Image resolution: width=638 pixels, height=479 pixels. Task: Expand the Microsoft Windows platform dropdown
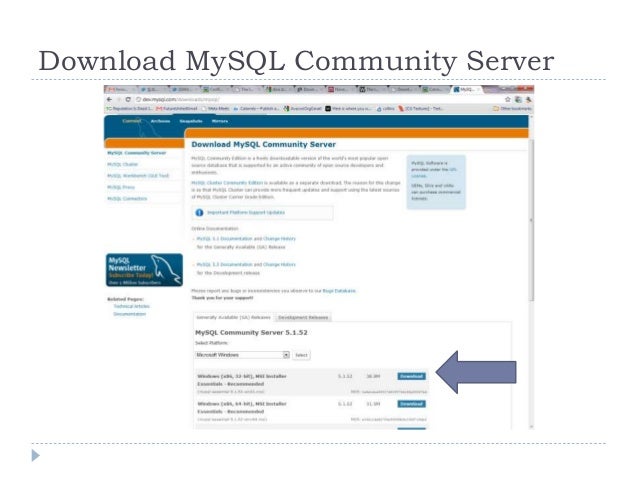pyautogui.click(x=242, y=355)
